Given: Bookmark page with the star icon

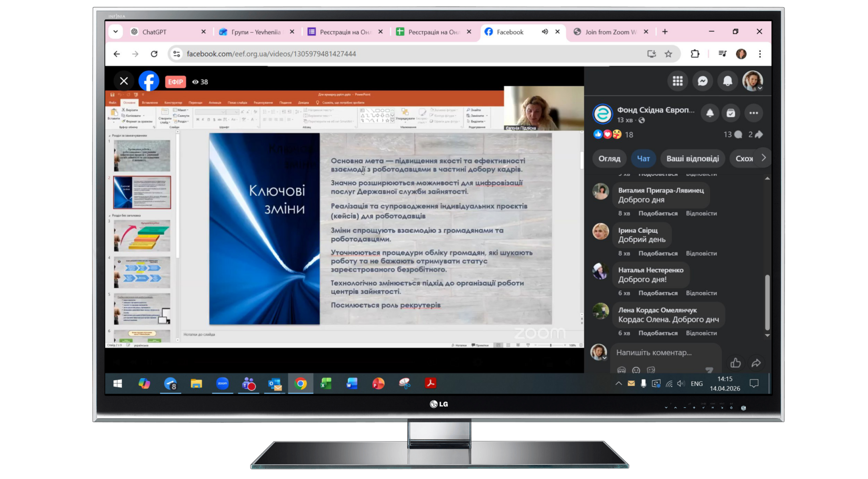Looking at the screenshot, I should coord(668,54).
